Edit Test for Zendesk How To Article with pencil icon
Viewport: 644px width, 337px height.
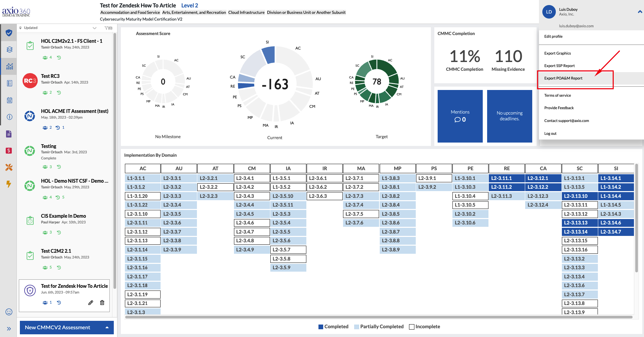(91, 303)
